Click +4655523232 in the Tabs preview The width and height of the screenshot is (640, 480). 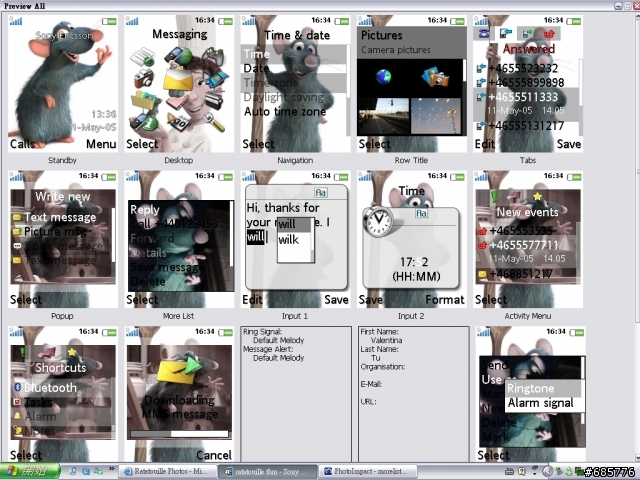pos(523,68)
